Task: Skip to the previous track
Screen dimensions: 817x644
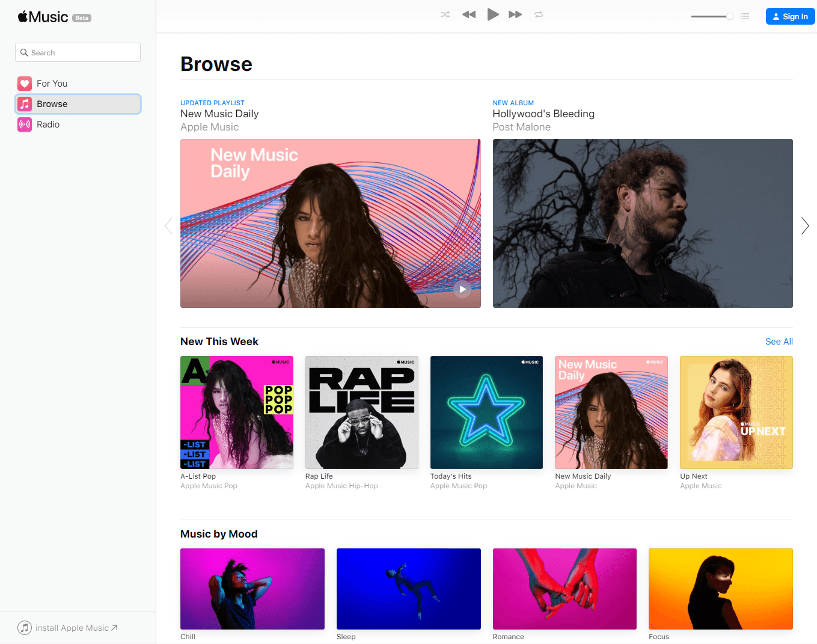Action: point(469,14)
